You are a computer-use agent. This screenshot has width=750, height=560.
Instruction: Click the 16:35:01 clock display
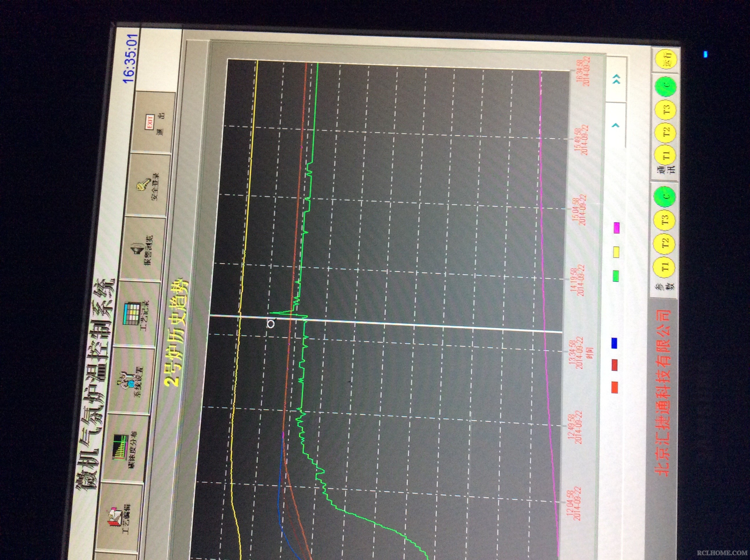(130, 58)
